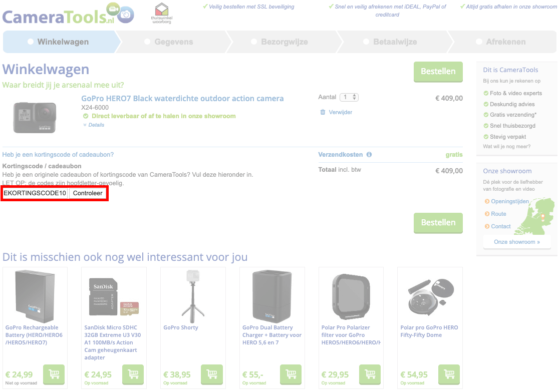Open the CameraTools.nl logo homepage
The width and height of the screenshot is (560, 392).
click(x=68, y=15)
